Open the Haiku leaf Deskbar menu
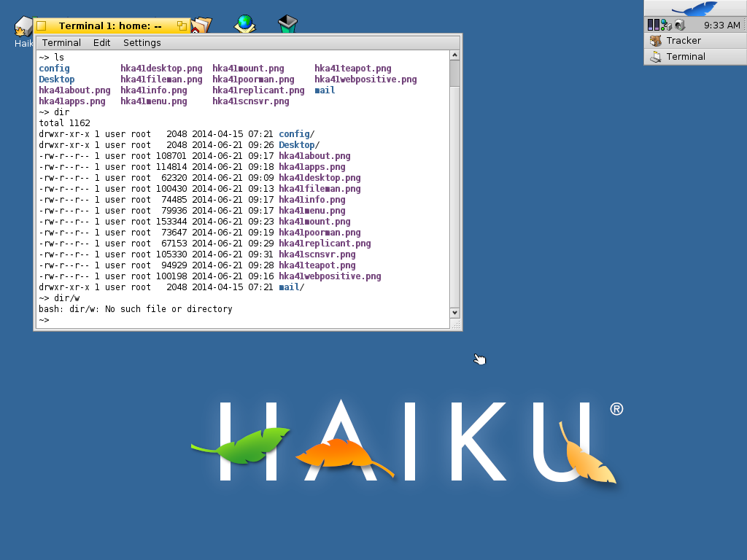Viewport: 747px width, 560px height. 695,8
